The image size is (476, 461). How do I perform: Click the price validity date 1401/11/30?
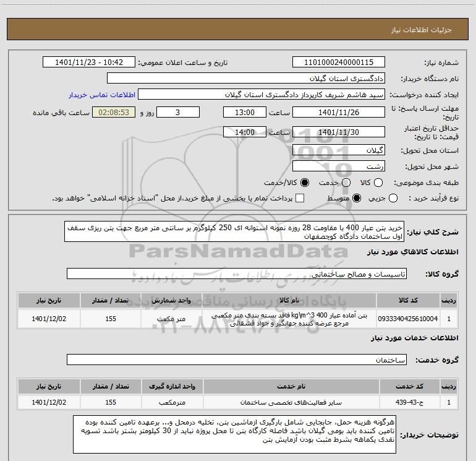pos(339,132)
